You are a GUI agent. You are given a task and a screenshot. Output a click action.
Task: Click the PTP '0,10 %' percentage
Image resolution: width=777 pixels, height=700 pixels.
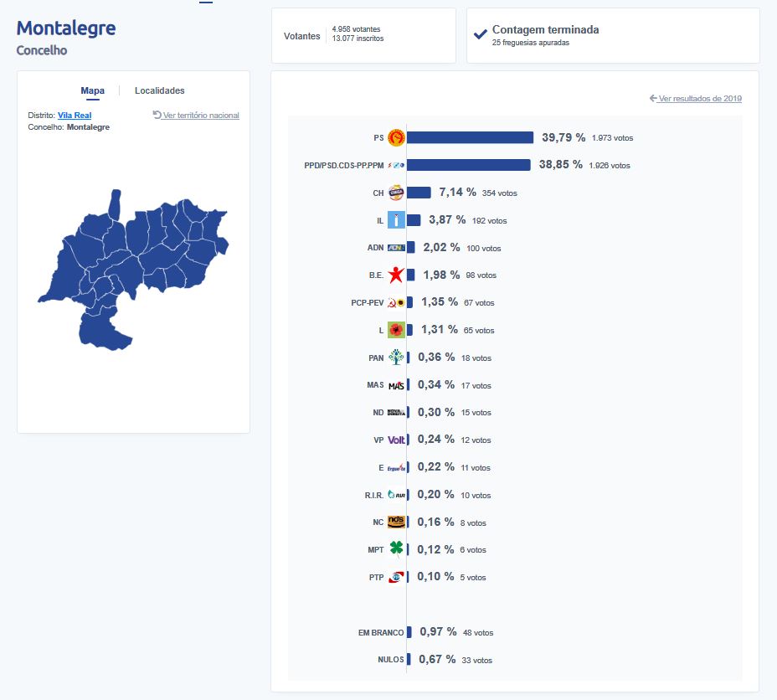435,577
